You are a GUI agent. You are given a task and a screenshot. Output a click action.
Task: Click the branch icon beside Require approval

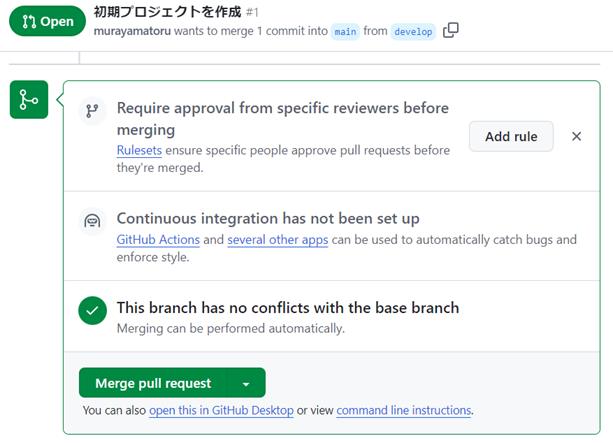(92, 111)
